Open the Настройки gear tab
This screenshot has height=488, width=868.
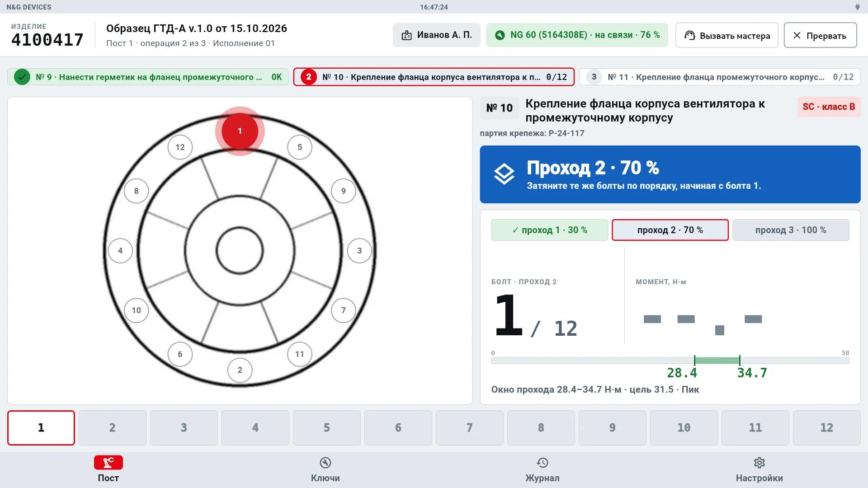click(x=759, y=463)
